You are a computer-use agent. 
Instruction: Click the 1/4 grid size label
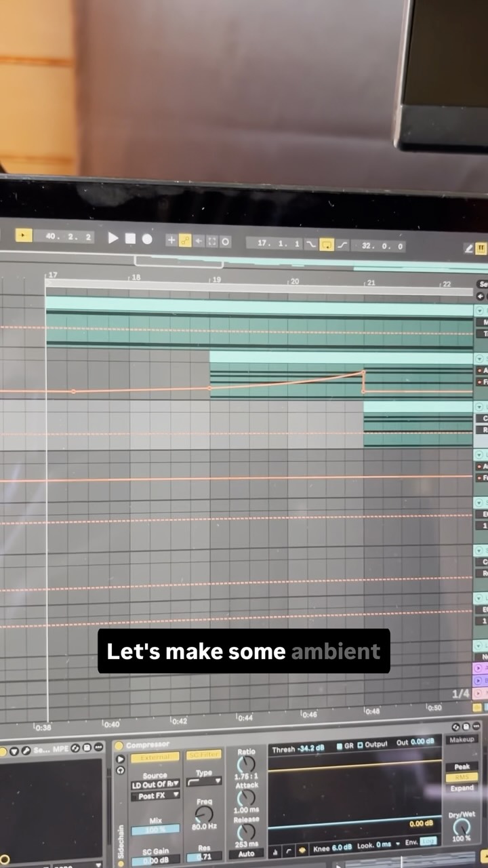coord(460,694)
